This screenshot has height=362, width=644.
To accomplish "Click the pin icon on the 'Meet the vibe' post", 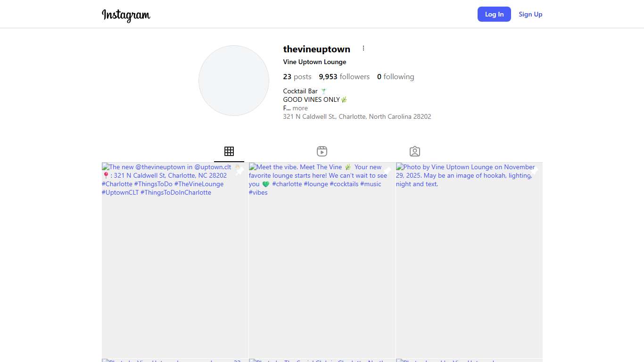I will [x=387, y=171].
